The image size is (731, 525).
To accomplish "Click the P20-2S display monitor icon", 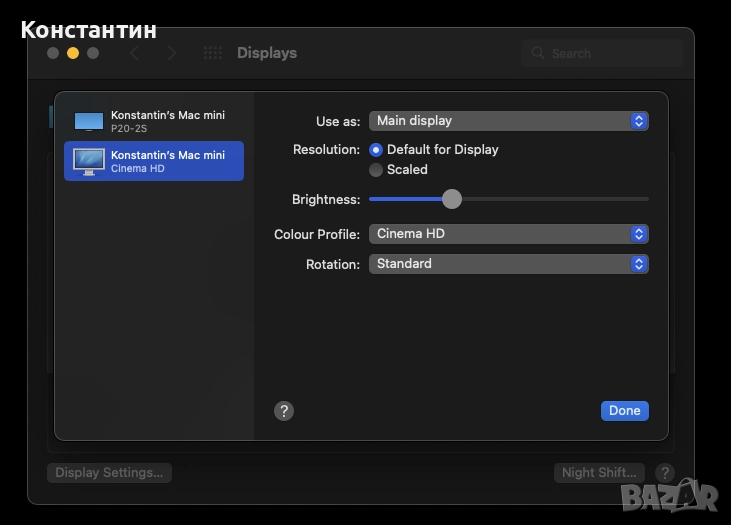I will click(89, 121).
